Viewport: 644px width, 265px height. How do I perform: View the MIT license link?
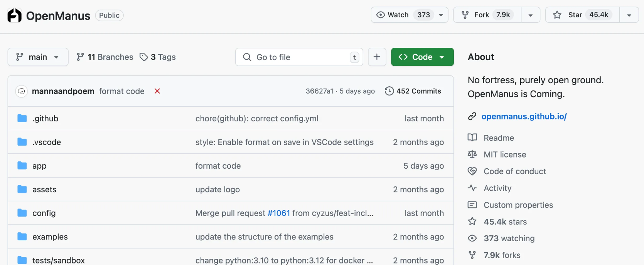point(505,154)
